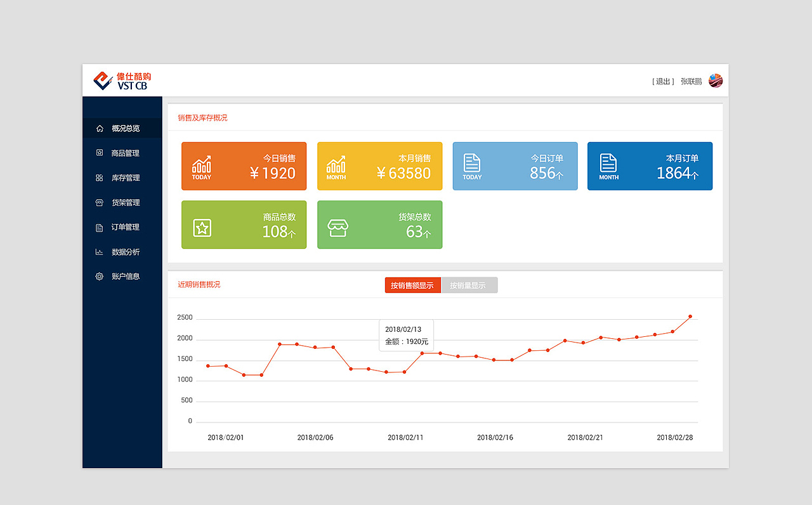Switch chart to 按销售额显示
This screenshot has width=812, height=505.
(x=412, y=285)
